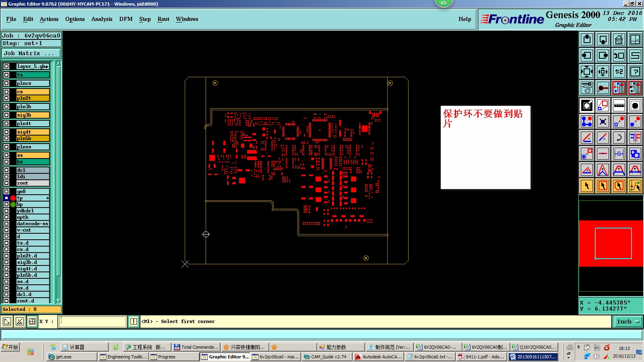Toggle display checkbox for layer sig3b

[x=6, y=115]
